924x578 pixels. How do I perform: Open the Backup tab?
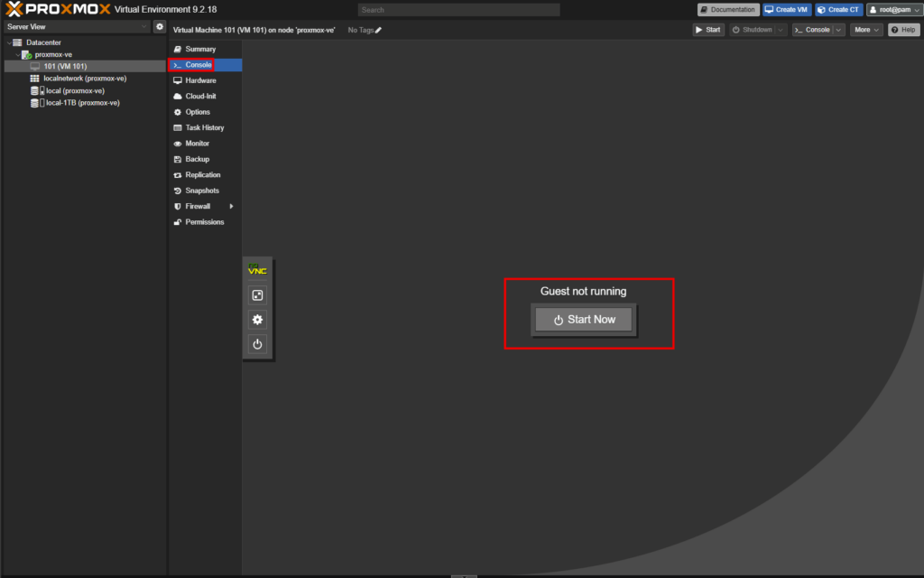pos(205,159)
